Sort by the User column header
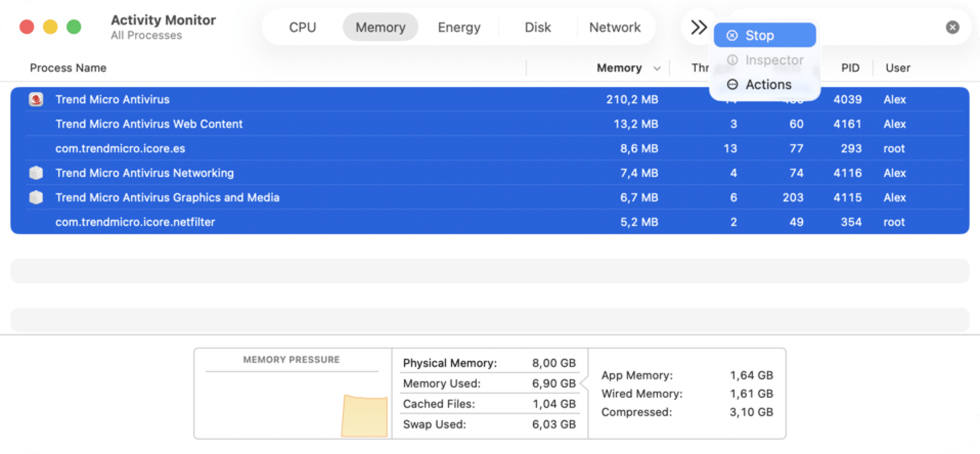This screenshot has width=980, height=454. coord(898,68)
